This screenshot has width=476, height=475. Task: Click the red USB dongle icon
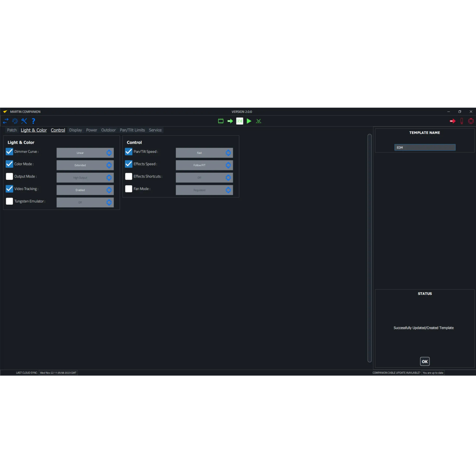pos(461,121)
